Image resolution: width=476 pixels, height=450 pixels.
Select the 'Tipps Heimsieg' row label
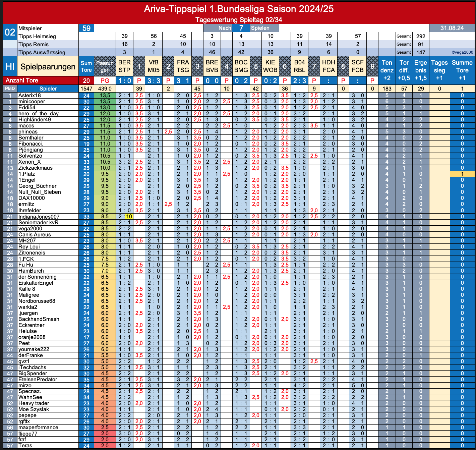point(48,36)
